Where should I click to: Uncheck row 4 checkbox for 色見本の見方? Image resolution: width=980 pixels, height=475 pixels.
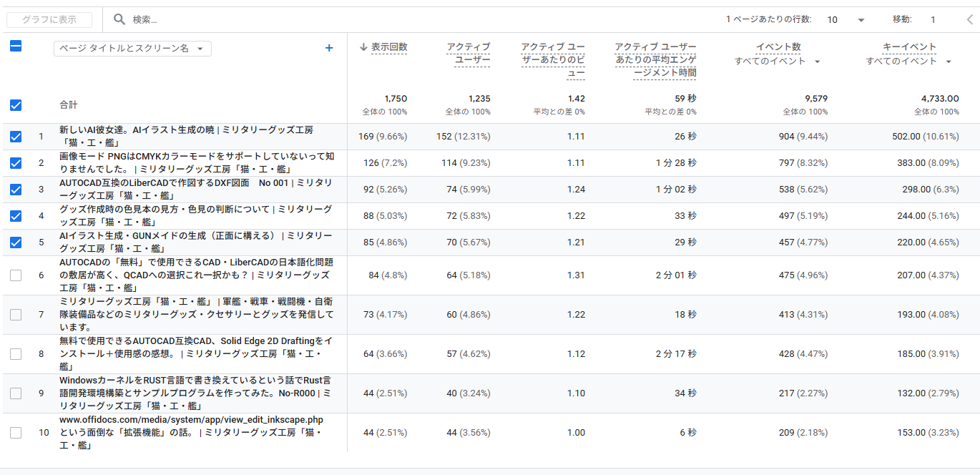point(16,216)
